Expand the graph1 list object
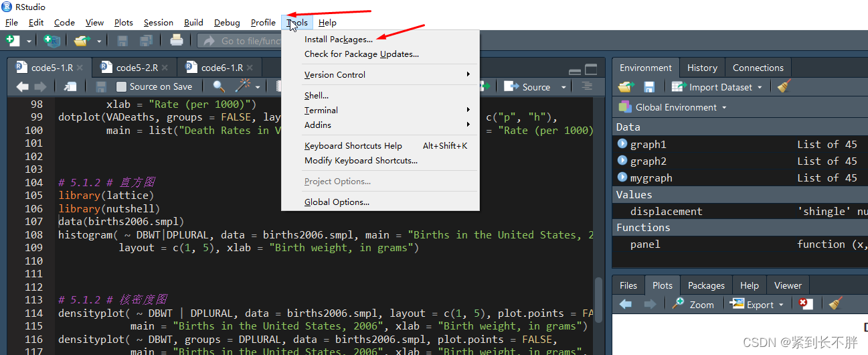868x355 pixels. (x=622, y=144)
